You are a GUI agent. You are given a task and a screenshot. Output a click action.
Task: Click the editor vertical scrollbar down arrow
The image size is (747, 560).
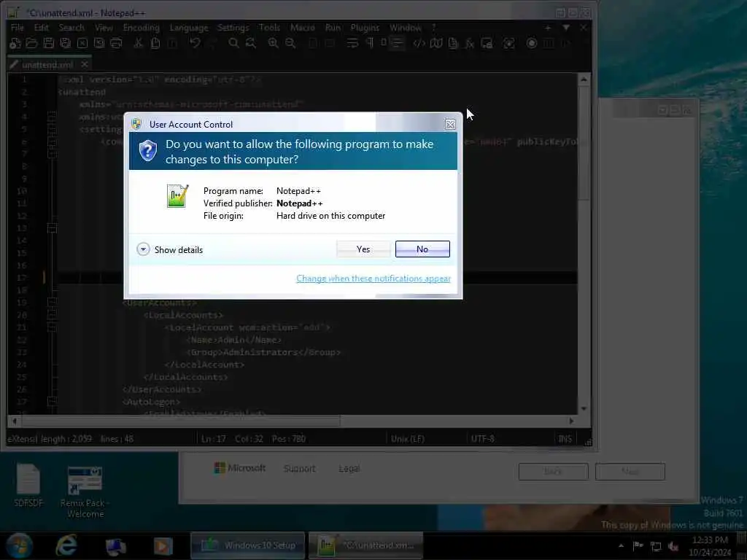(584, 409)
